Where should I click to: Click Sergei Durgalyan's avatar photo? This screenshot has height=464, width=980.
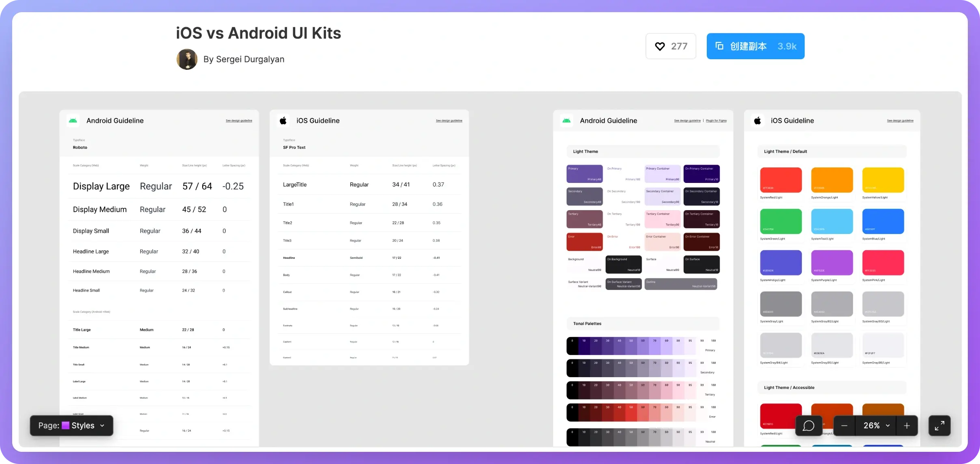pos(187,59)
